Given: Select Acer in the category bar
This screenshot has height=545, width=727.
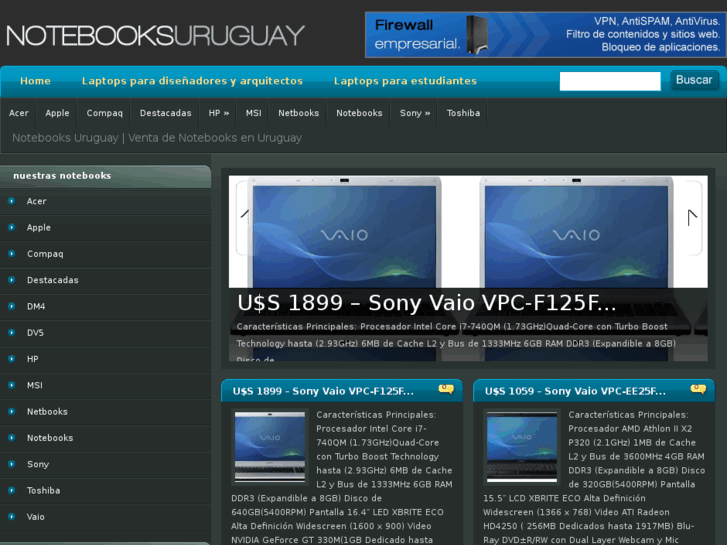Looking at the screenshot, I should point(19,113).
